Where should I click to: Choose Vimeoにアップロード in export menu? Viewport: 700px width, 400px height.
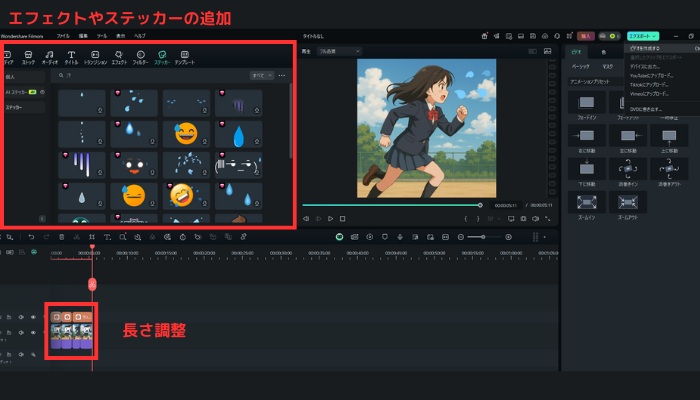pos(649,94)
